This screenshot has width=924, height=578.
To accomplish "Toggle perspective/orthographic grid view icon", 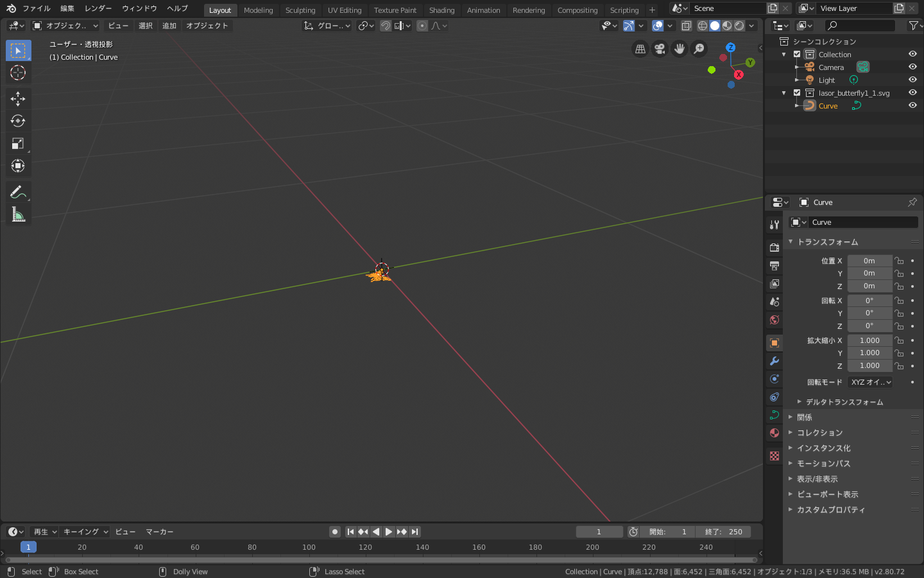I will click(640, 49).
